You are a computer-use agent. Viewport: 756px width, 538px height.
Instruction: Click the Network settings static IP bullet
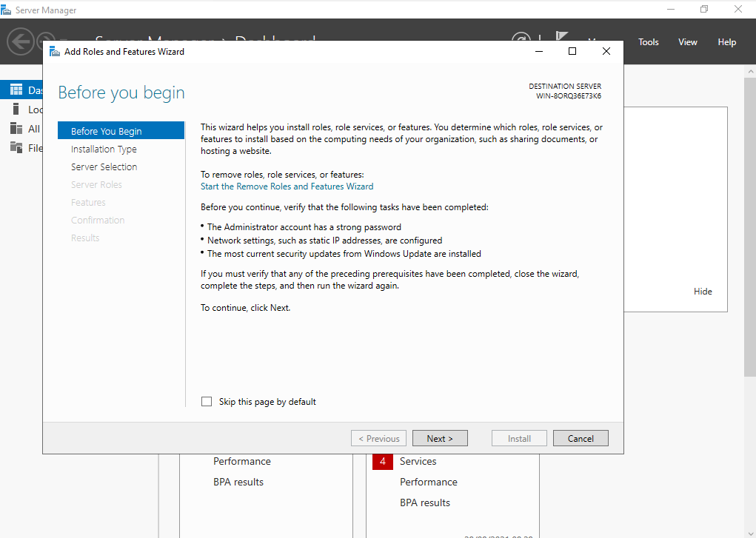[x=324, y=240]
